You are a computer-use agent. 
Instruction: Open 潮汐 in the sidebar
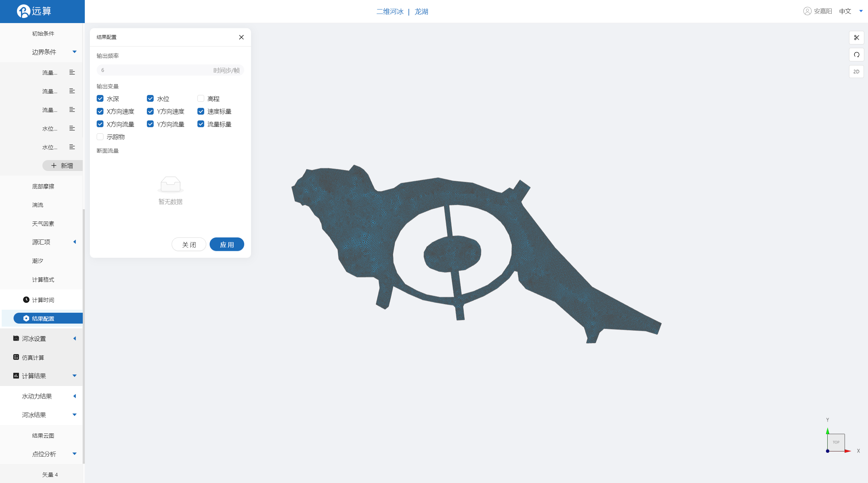(38, 261)
